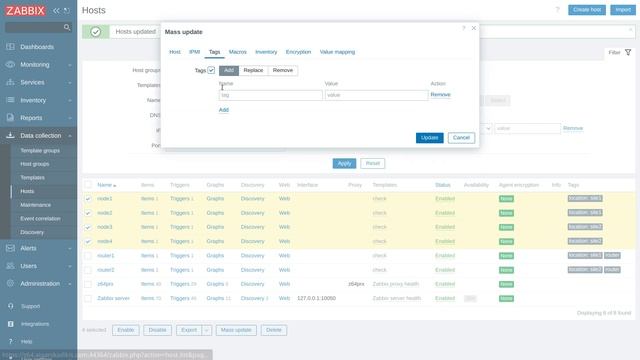Click the tag name input field
The image size is (640, 360).
click(271, 95)
